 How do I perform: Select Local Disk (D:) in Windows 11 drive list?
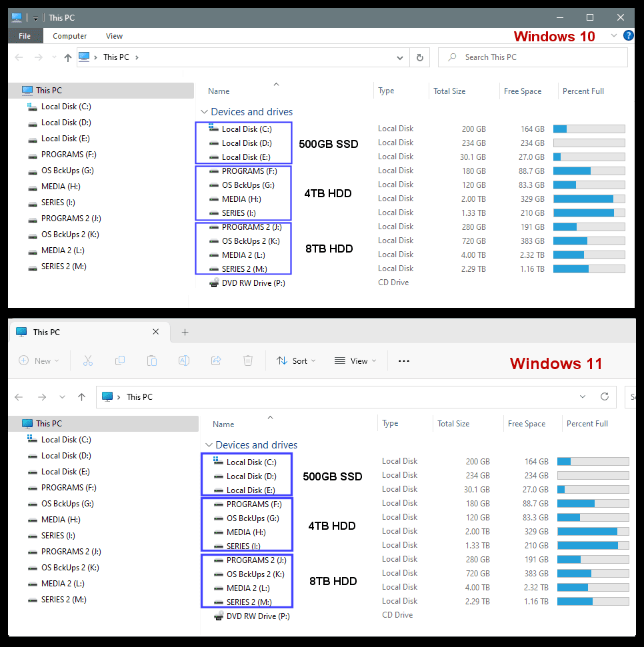click(x=245, y=476)
